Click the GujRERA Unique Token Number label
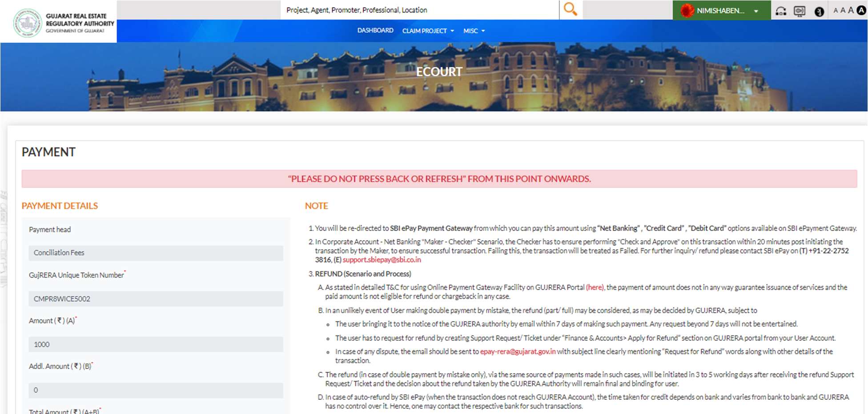The width and height of the screenshot is (868, 414). click(76, 275)
